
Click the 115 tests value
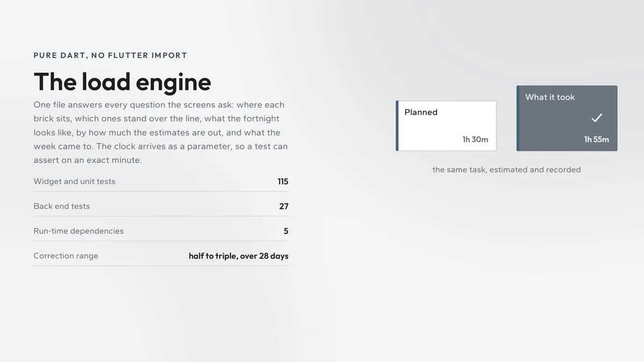tap(283, 181)
